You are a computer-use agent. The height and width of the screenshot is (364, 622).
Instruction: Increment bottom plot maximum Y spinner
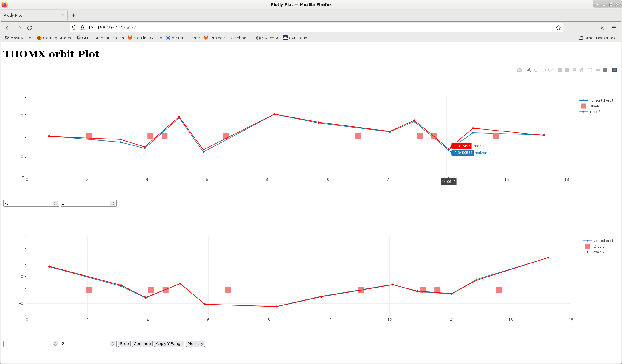113,342
